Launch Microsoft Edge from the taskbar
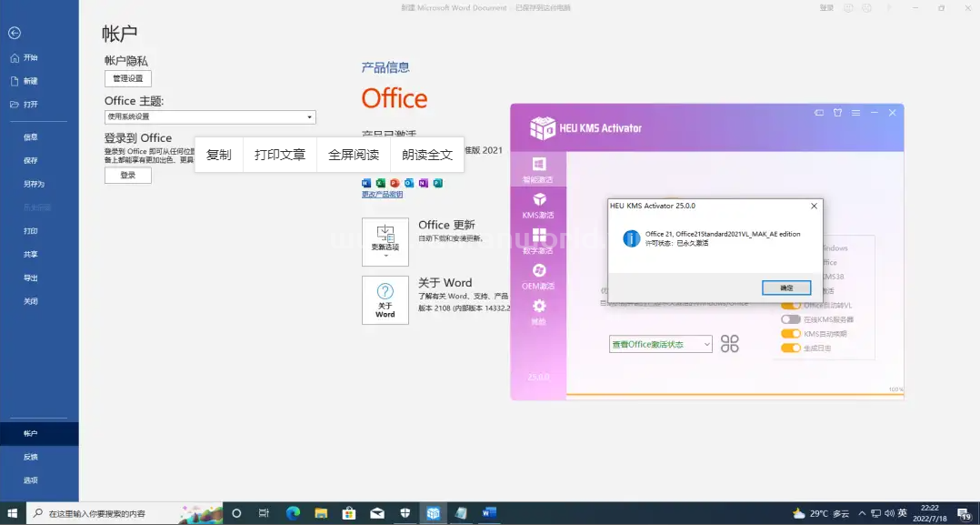The image size is (980, 525). click(293, 514)
